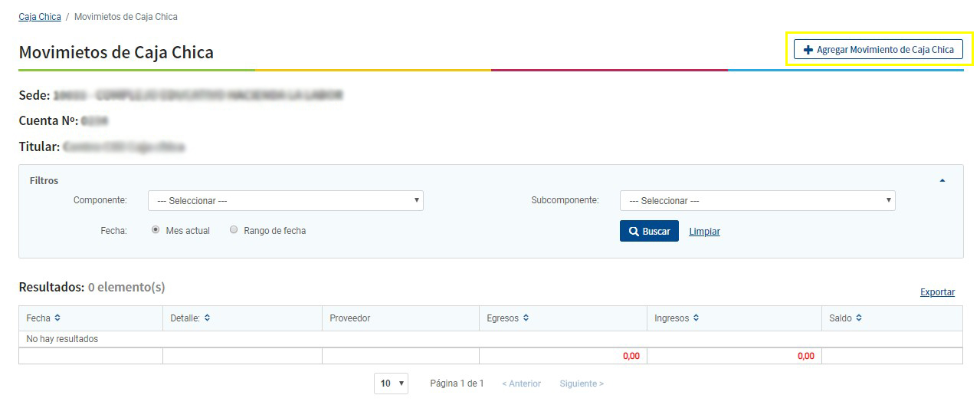Click the Proveedor column header
Viewport: 980px width, 405px height.
[x=350, y=318]
